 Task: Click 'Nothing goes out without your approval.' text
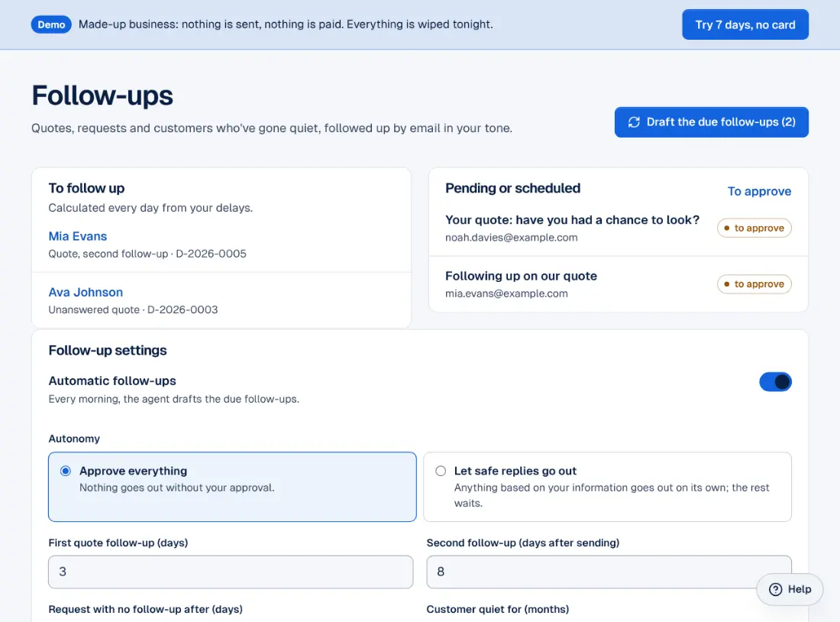click(177, 488)
